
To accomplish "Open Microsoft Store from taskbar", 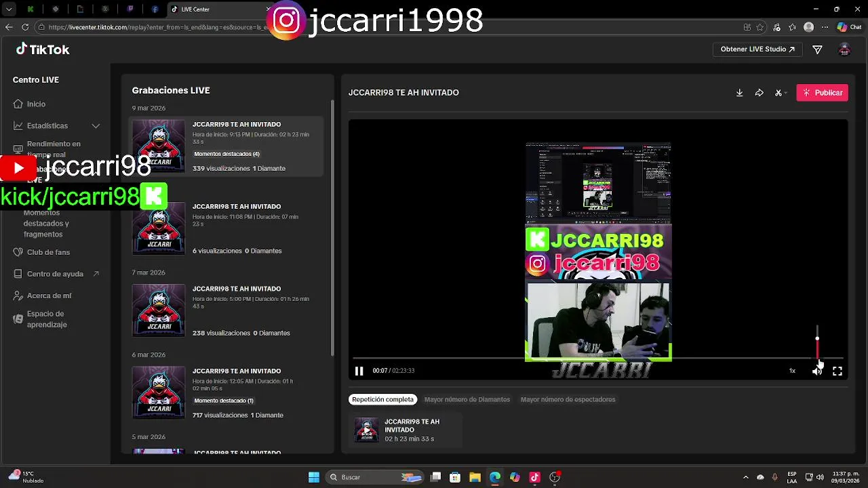I will click(x=455, y=477).
